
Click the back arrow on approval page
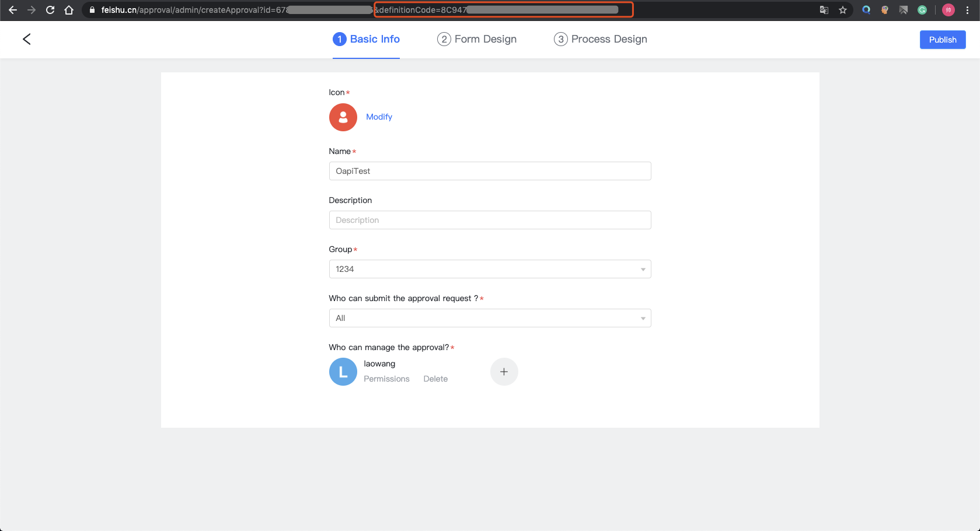point(26,39)
